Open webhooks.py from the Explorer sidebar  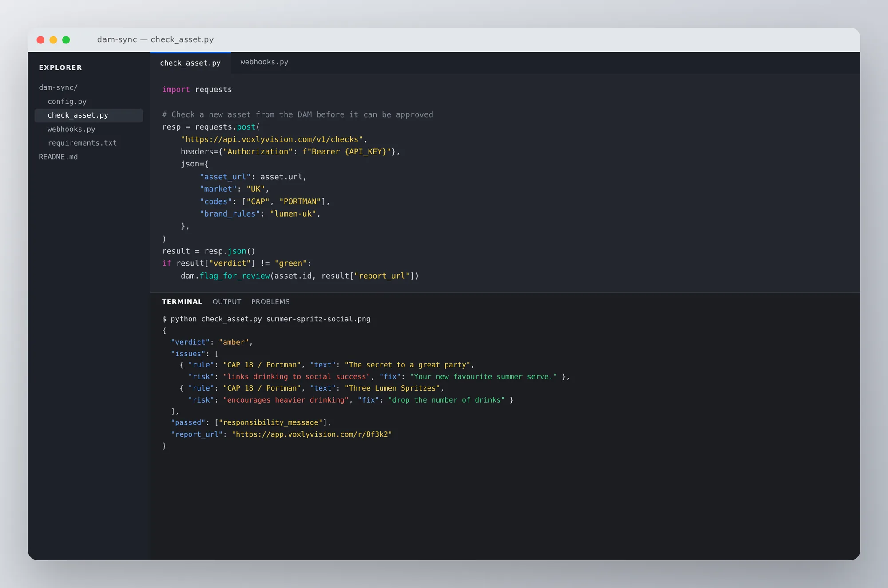click(71, 129)
